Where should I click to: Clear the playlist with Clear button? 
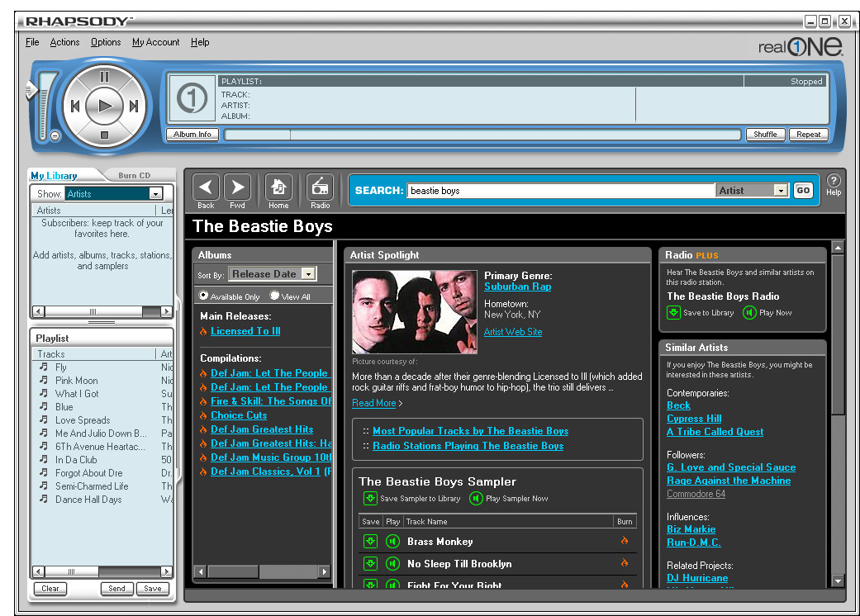click(x=50, y=589)
